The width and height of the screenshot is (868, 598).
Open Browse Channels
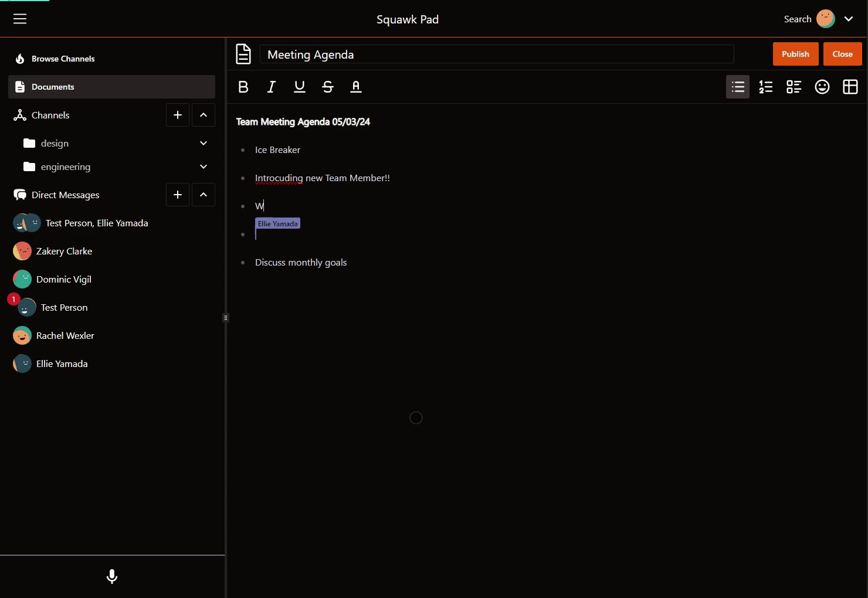[x=62, y=59]
